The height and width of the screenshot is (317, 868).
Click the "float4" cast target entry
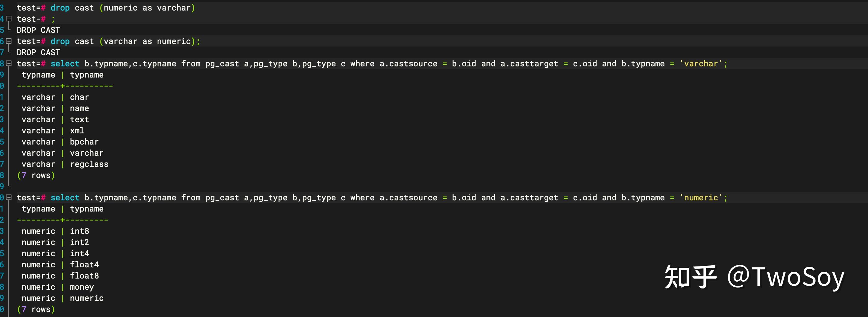(84, 265)
